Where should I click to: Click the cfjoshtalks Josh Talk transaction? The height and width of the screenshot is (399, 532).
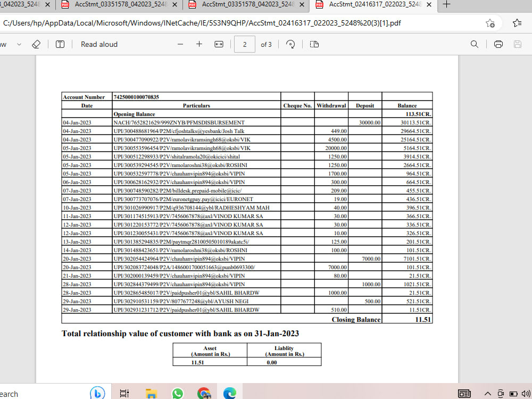(x=179, y=131)
